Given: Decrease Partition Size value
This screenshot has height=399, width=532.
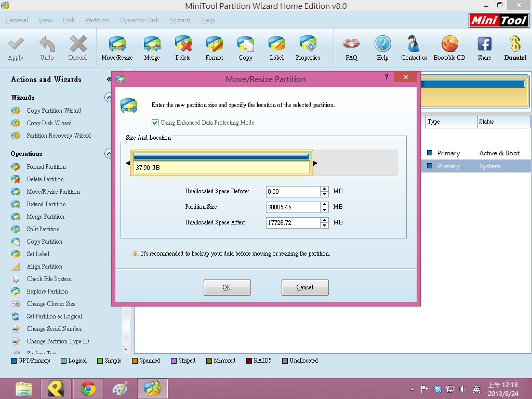Looking at the screenshot, I should click(325, 210).
